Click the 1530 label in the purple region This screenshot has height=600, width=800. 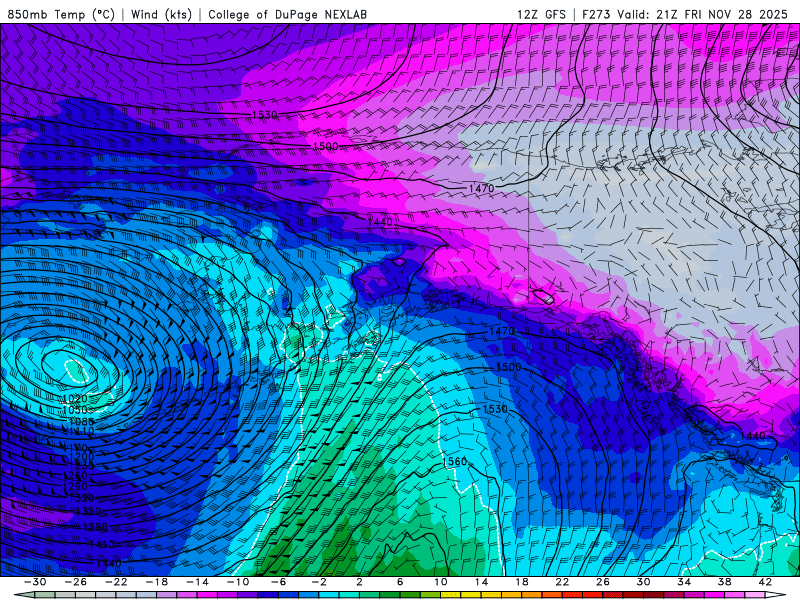coord(265,115)
